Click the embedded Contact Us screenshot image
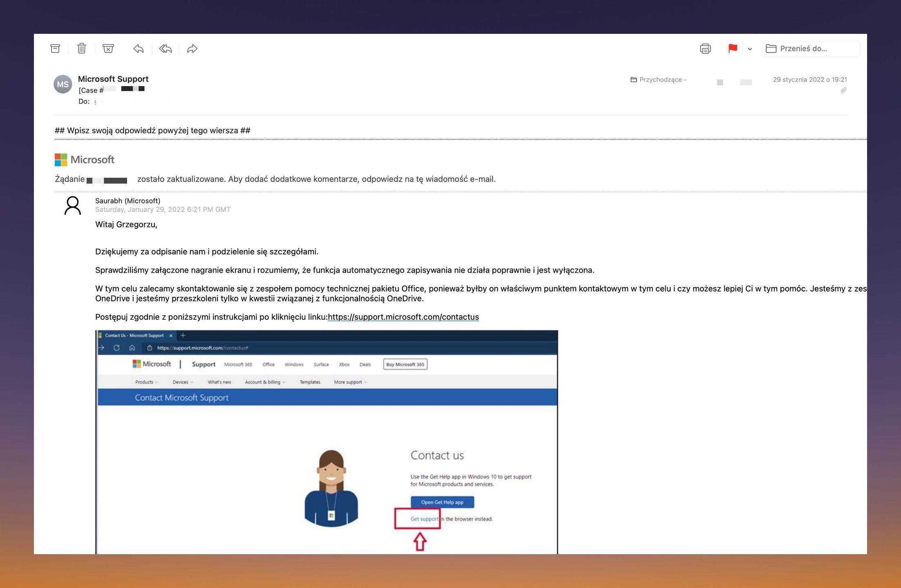The height and width of the screenshot is (588, 901). pyautogui.click(x=327, y=442)
